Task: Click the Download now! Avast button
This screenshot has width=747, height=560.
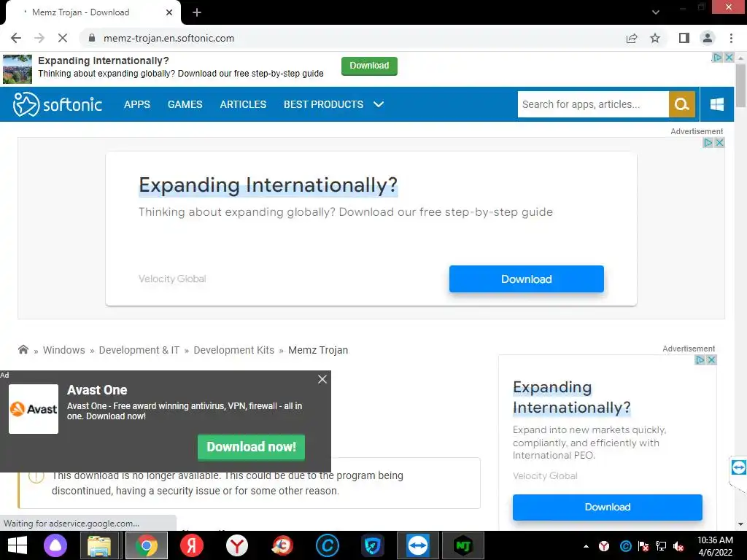Action: (x=251, y=447)
